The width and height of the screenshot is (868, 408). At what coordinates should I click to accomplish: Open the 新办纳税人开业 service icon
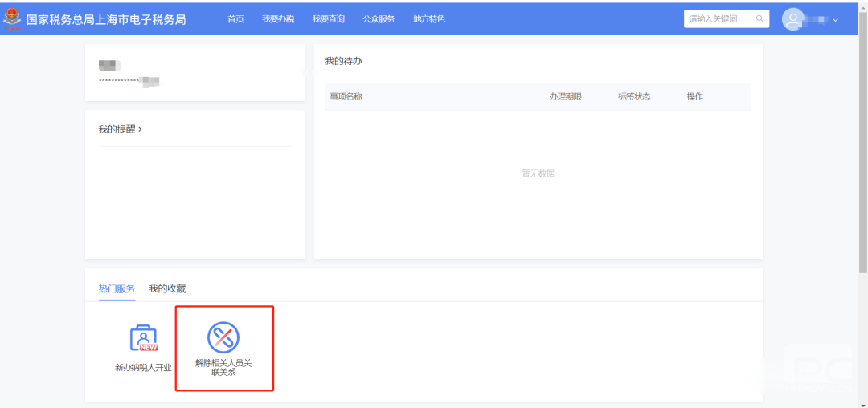[x=143, y=339]
